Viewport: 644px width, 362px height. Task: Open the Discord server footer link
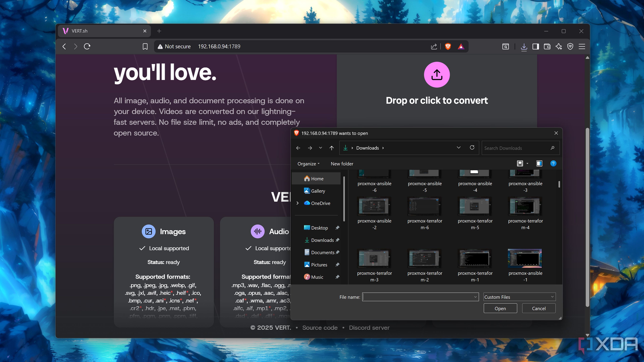click(x=369, y=327)
